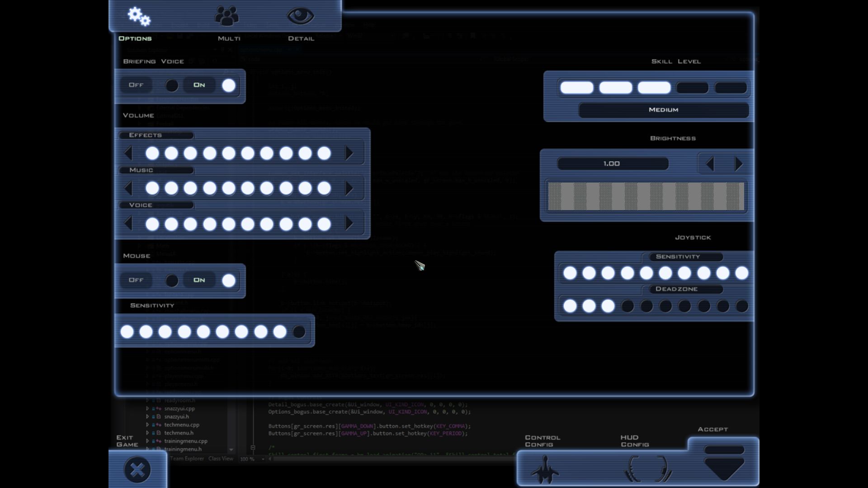The image size is (868, 488).
Task: Switch to Class View tab in IDE
Action: 221,459
